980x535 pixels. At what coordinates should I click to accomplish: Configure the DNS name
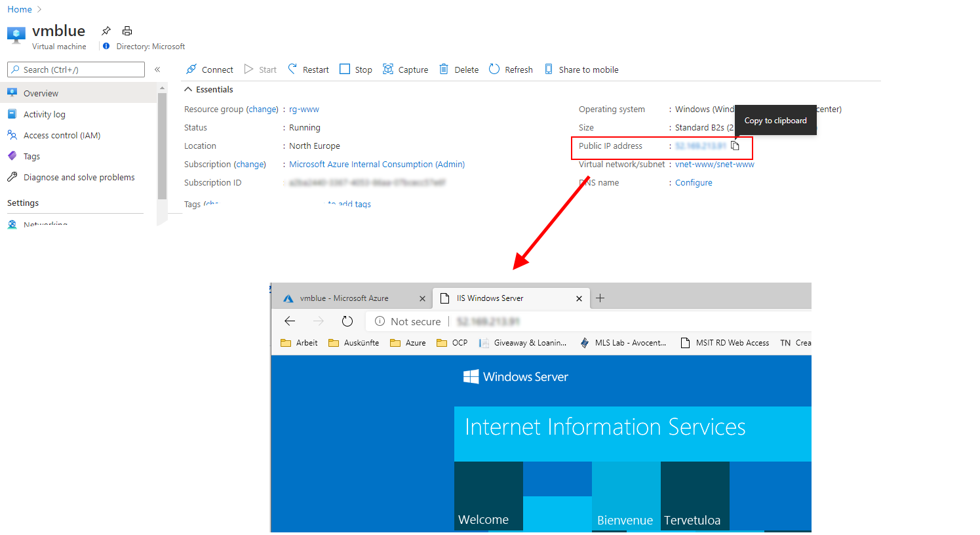point(693,182)
